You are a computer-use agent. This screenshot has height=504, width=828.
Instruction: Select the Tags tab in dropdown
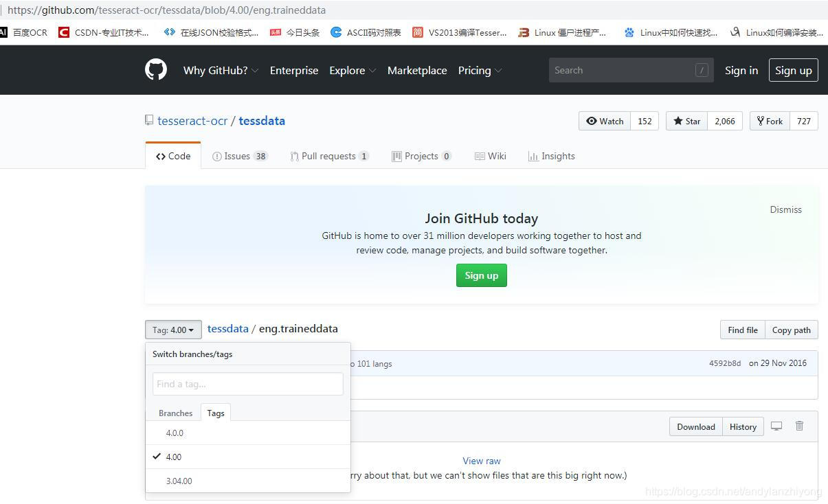click(216, 413)
